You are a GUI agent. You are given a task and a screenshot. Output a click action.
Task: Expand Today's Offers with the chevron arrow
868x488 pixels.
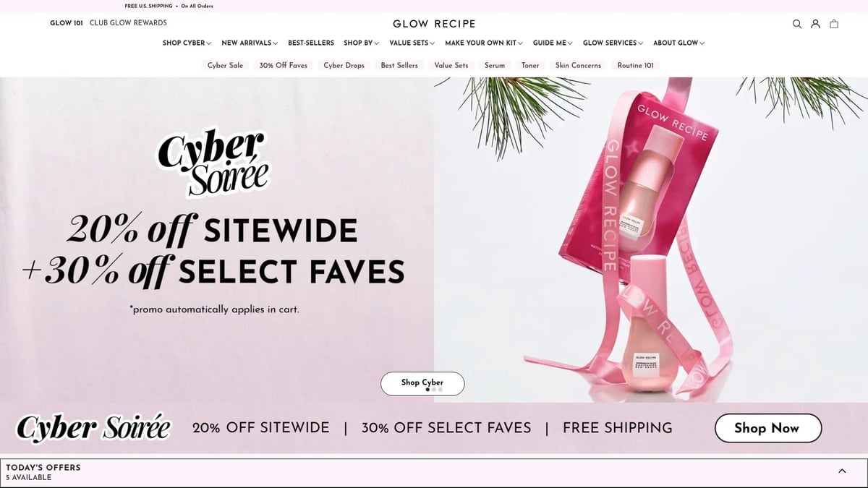[842, 471]
